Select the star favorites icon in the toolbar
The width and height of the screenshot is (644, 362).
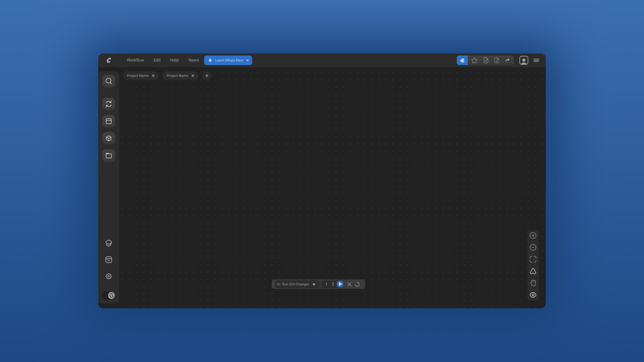[x=474, y=60]
